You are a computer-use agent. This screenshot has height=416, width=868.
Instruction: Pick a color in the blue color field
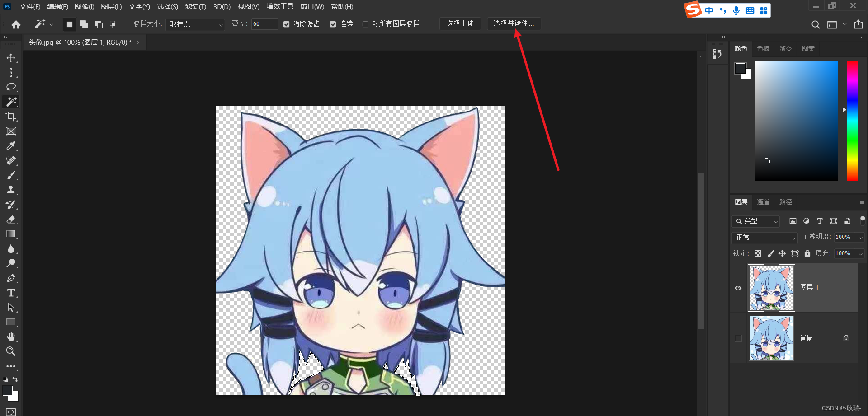[796, 121]
